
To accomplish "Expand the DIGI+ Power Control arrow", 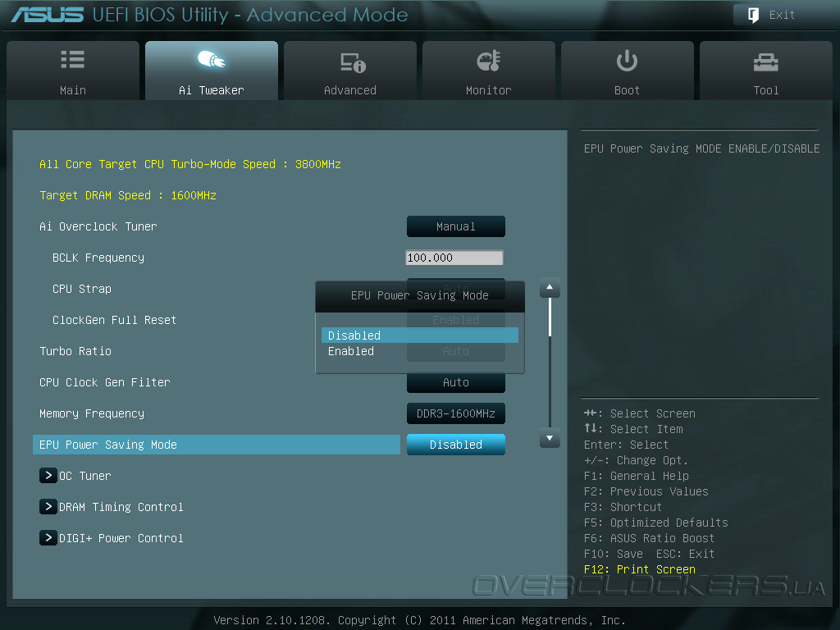I will pos(48,538).
